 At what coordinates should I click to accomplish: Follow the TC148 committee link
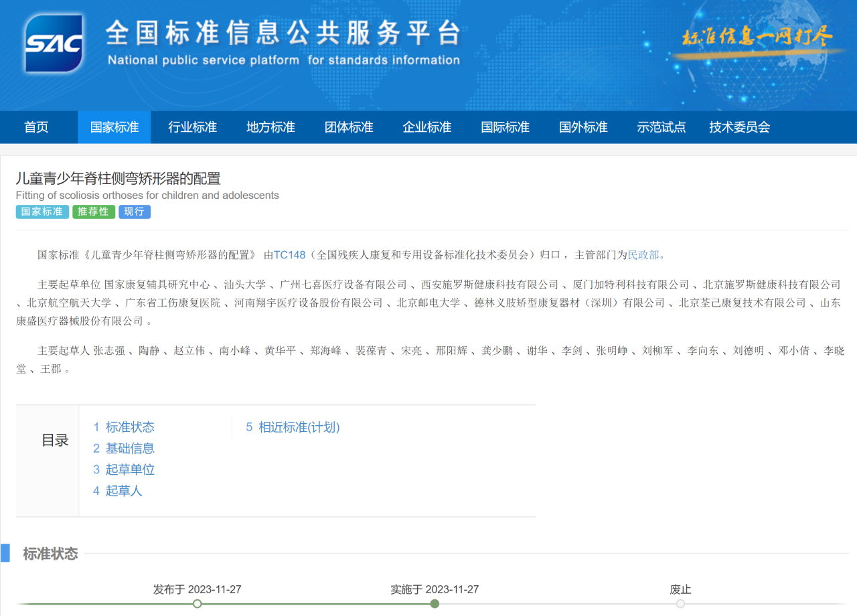coord(289,254)
